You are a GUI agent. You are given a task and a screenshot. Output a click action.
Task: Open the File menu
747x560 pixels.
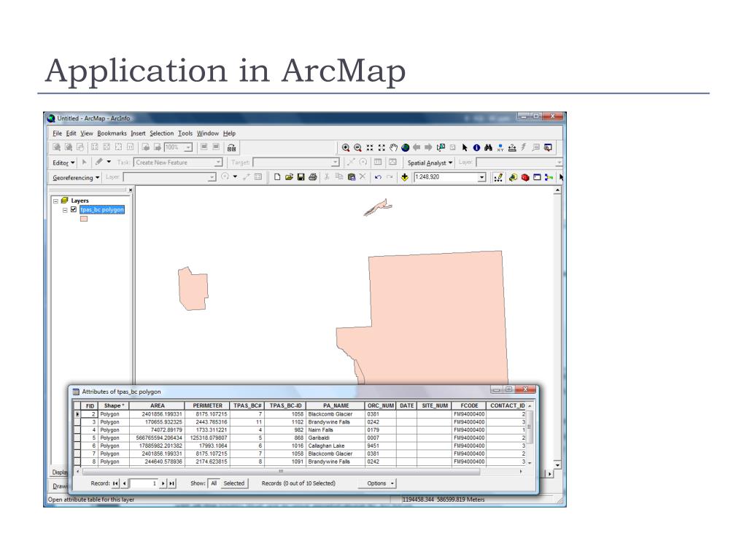coord(57,133)
